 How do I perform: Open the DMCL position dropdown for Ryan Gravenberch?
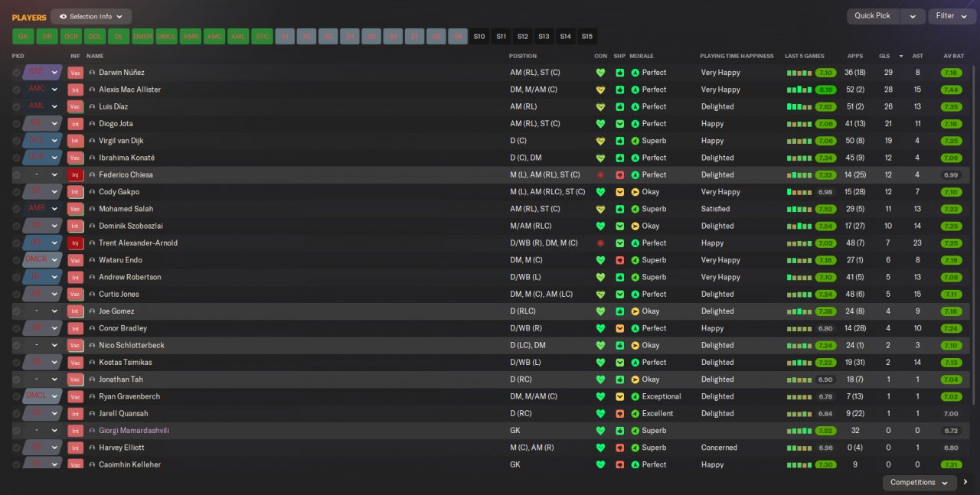[42, 397]
